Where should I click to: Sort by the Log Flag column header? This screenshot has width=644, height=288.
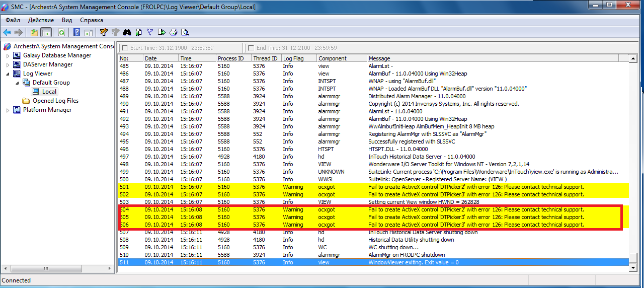pos(293,58)
